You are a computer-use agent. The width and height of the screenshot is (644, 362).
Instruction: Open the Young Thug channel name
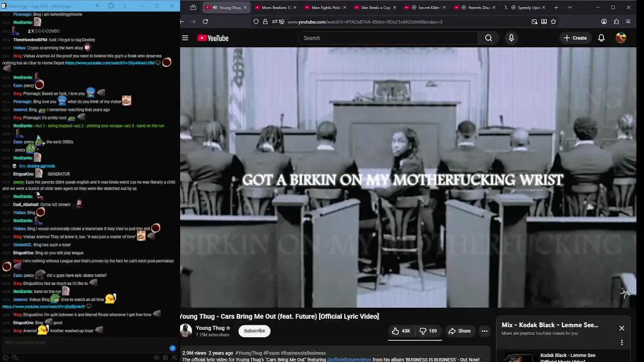(x=210, y=328)
